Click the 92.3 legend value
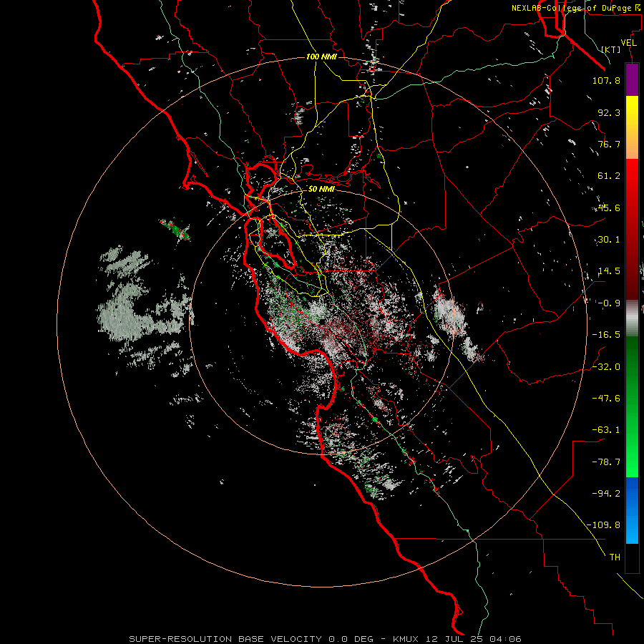This screenshot has width=644, height=644. tap(609, 112)
